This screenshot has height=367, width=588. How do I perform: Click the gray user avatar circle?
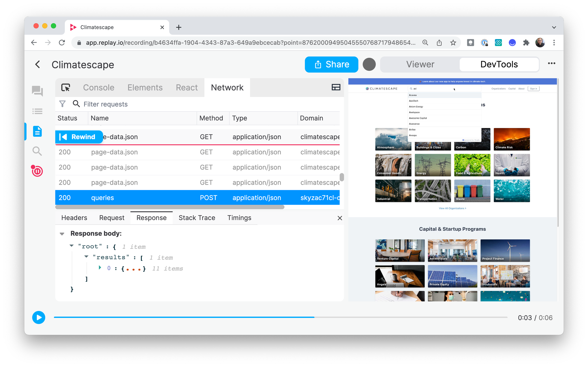[369, 64]
